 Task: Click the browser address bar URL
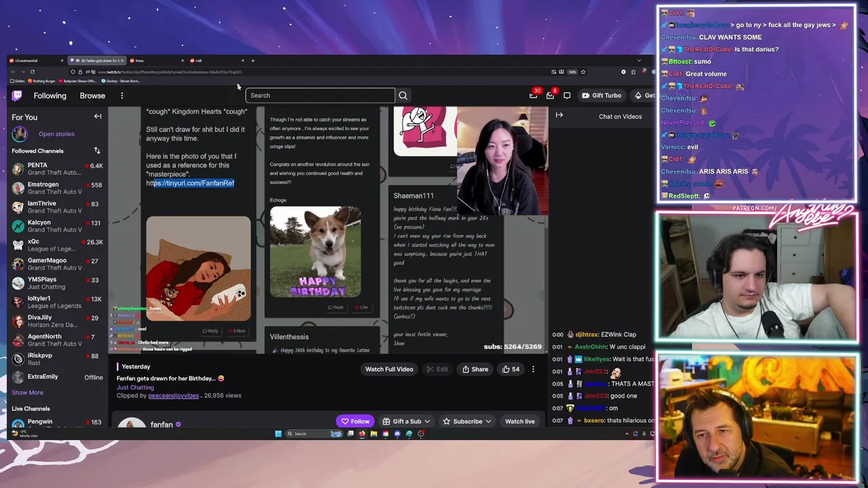pyautogui.click(x=170, y=72)
